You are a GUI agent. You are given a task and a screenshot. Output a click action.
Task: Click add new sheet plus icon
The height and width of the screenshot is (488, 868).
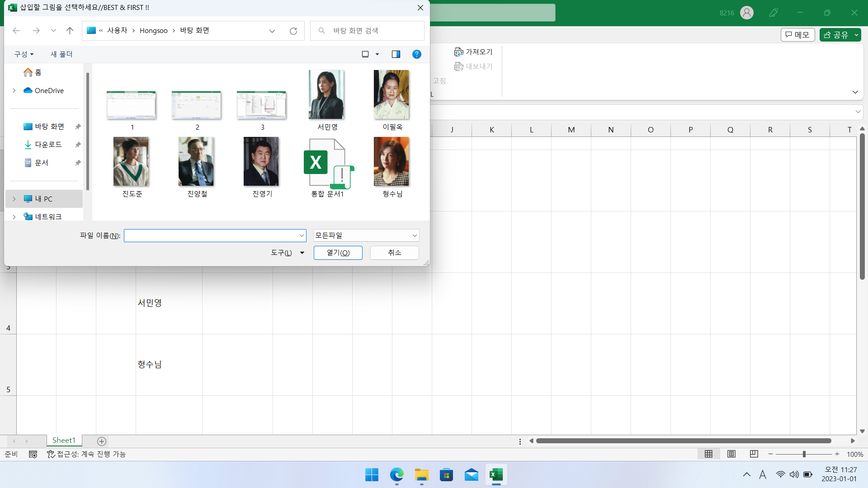click(102, 441)
